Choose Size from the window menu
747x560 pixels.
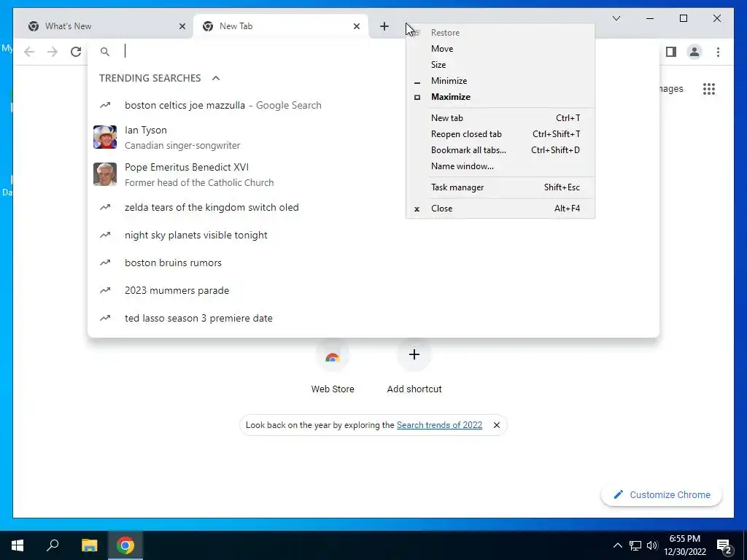pyautogui.click(x=500, y=65)
